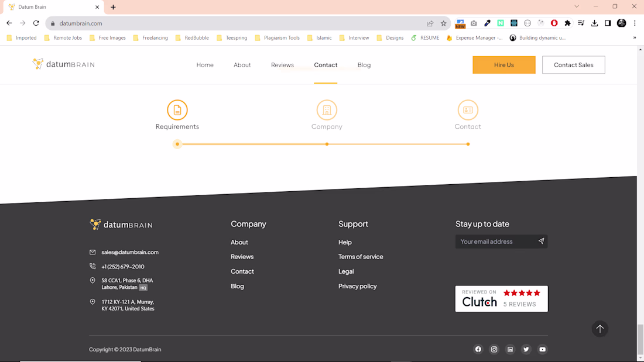Click the datumBRAIN footer logo
This screenshot has width=644, height=362.
[x=121, y=225]
